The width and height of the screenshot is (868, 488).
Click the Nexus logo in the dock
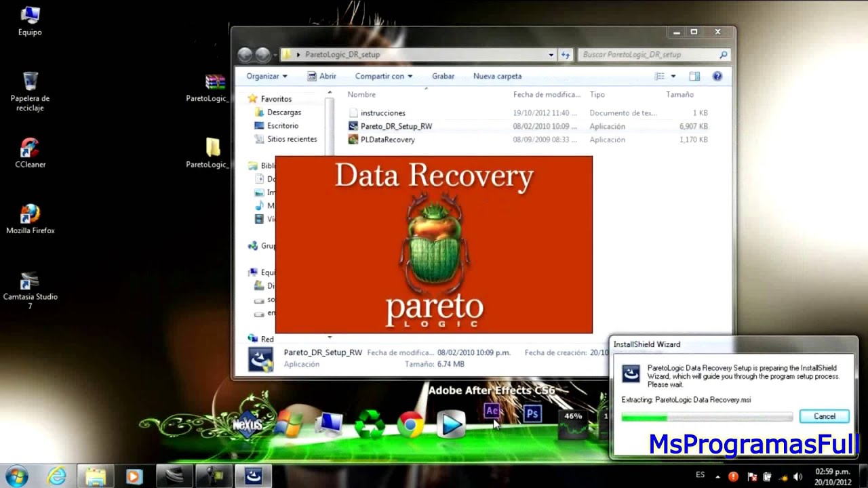click(x=247, y=425)
